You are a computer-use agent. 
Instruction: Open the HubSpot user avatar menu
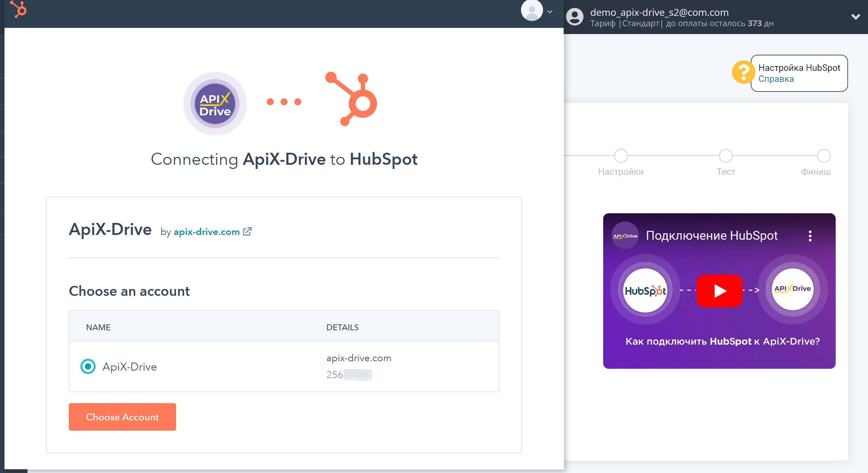click(532, 11)
